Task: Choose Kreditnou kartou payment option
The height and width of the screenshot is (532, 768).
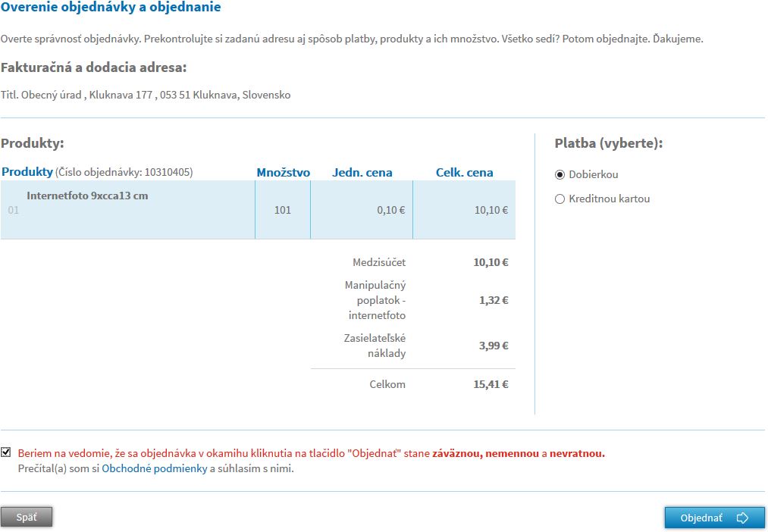Action: pyautogui.click(x=560, y=199)
